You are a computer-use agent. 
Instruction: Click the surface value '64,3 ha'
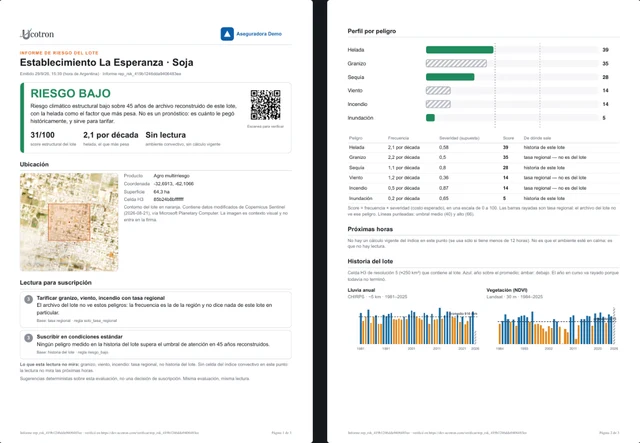coord(162,191)
